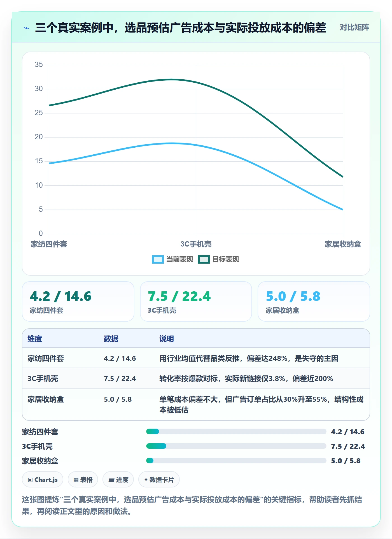Click the 3C手机壳 x-axis label on the chart
The height and width of the screenshot is (539, 392).
[x=196, y=244]
